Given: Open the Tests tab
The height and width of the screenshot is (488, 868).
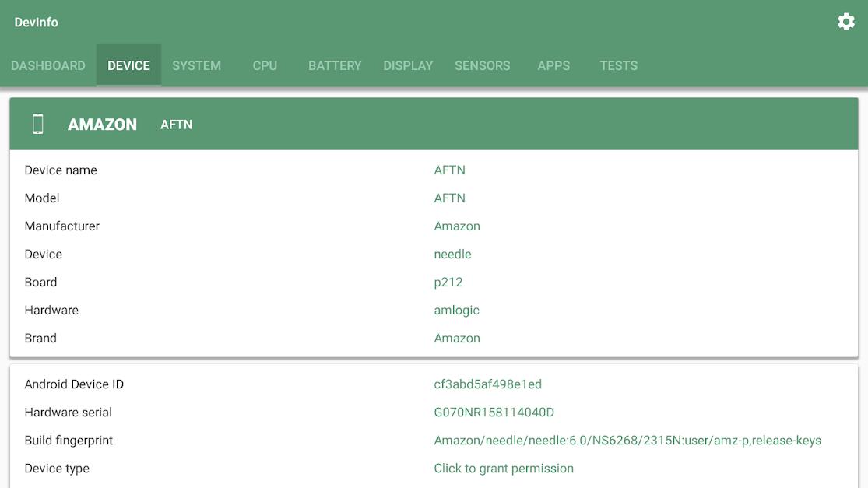Looking at the screenshot, I should click(x=619, y=66).
